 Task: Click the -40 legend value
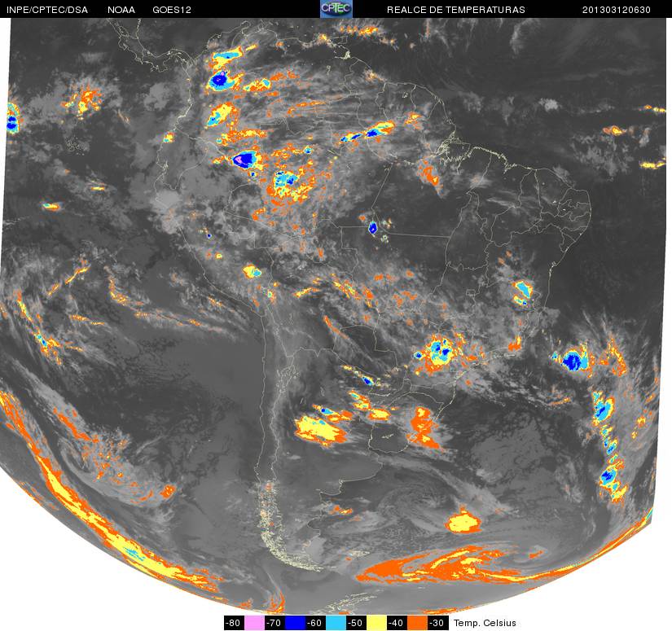[x=397, y=623]
